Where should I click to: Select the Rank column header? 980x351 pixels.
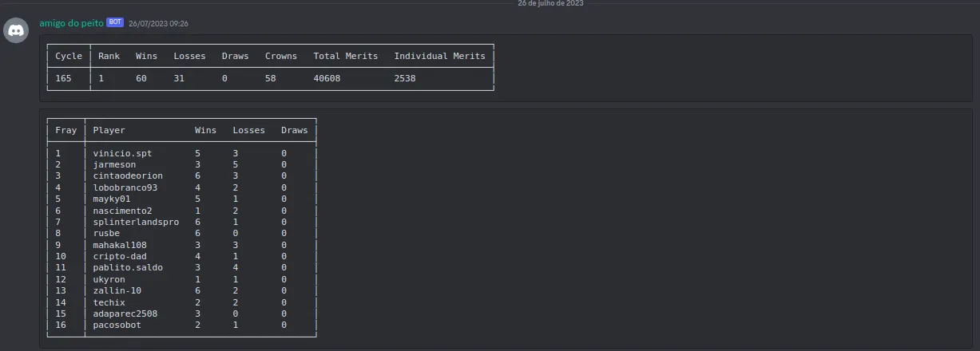pyautogui.click(x=109, y=56)
